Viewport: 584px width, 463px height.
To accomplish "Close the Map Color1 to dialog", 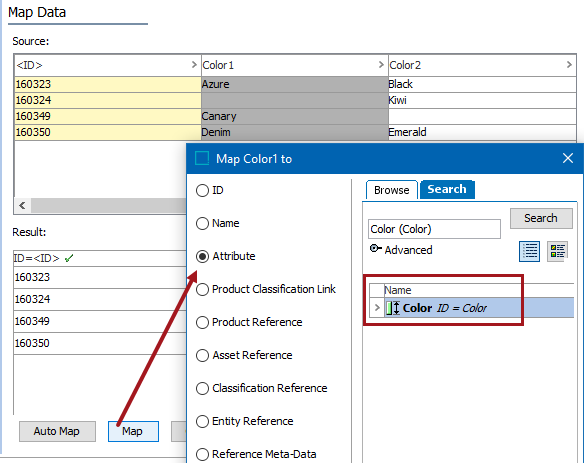I will click(x=568, y=158).
